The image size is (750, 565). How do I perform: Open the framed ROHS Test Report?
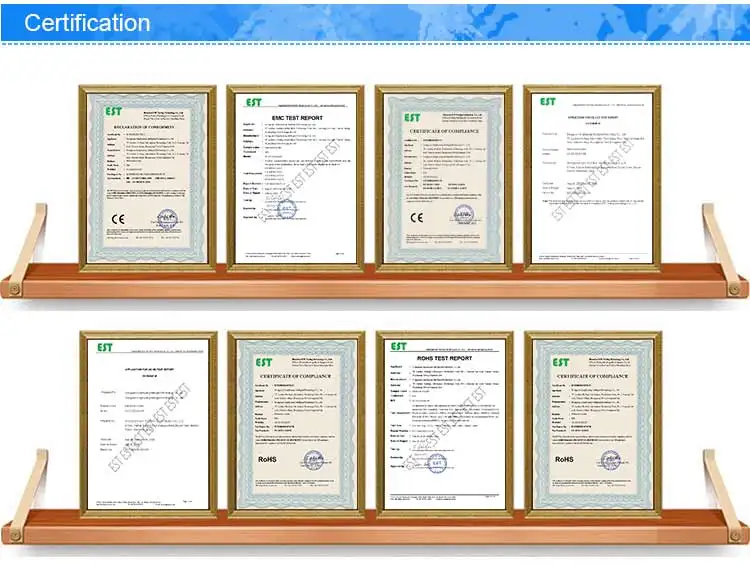click(444, 425)
